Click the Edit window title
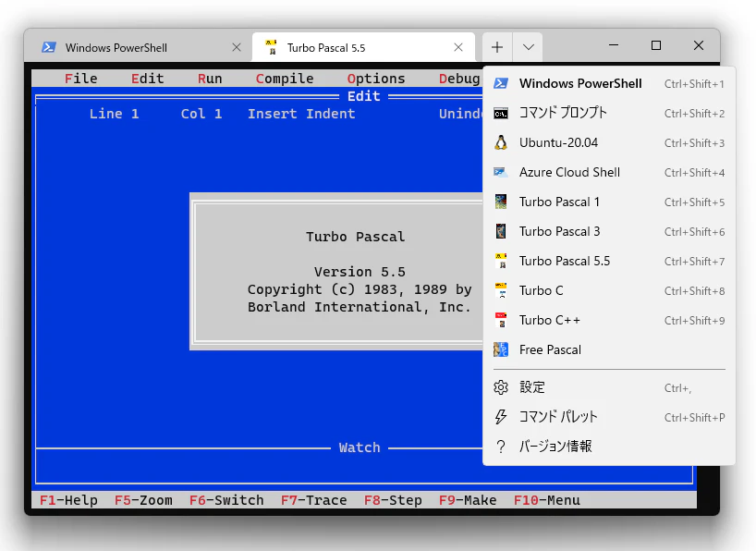 click(x=364, y=96)
